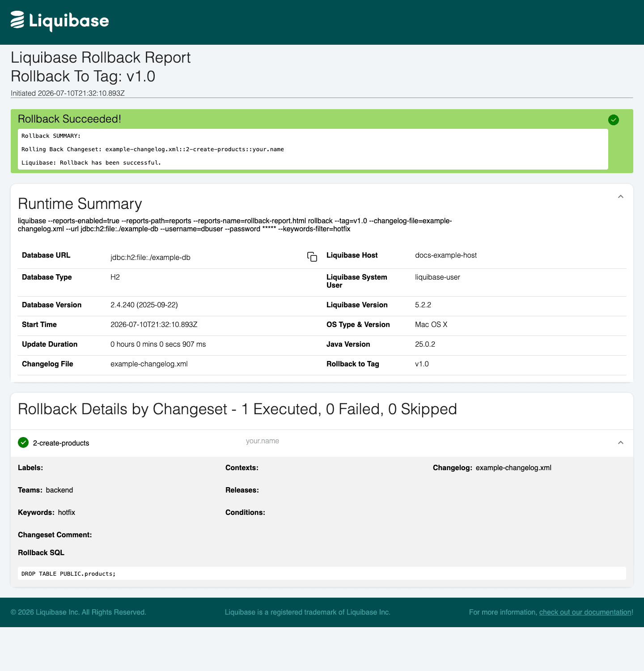Click the Liquibase Host value docs-example-host
The height and width of the screenshot is (671, 644).
446,255
